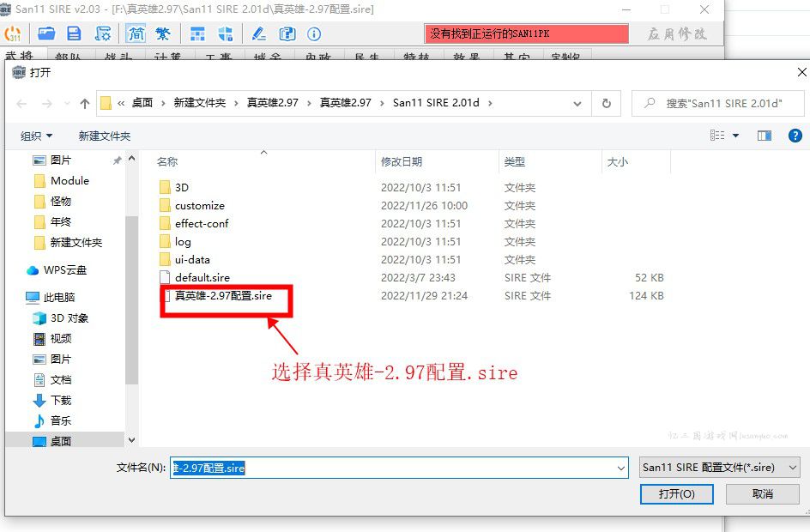Image resolution: width=810 pixels, height=532 pixels.
Task: Change the view with the view layout icon
Action: coord(717,136)
